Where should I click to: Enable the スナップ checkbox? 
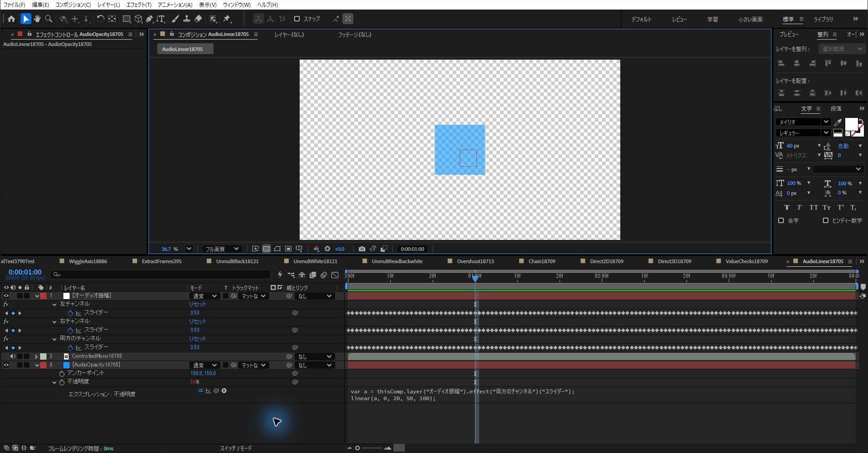pyautogui.click(x=297, y=19)
